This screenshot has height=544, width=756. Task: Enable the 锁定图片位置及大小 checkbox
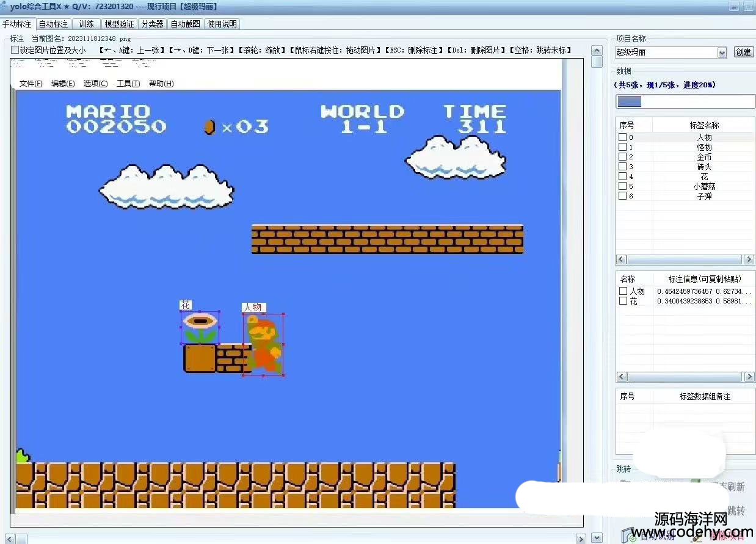click(15, 50)
